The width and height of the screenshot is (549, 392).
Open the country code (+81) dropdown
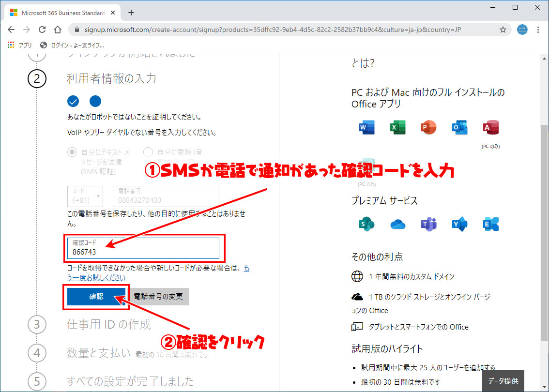85,196
